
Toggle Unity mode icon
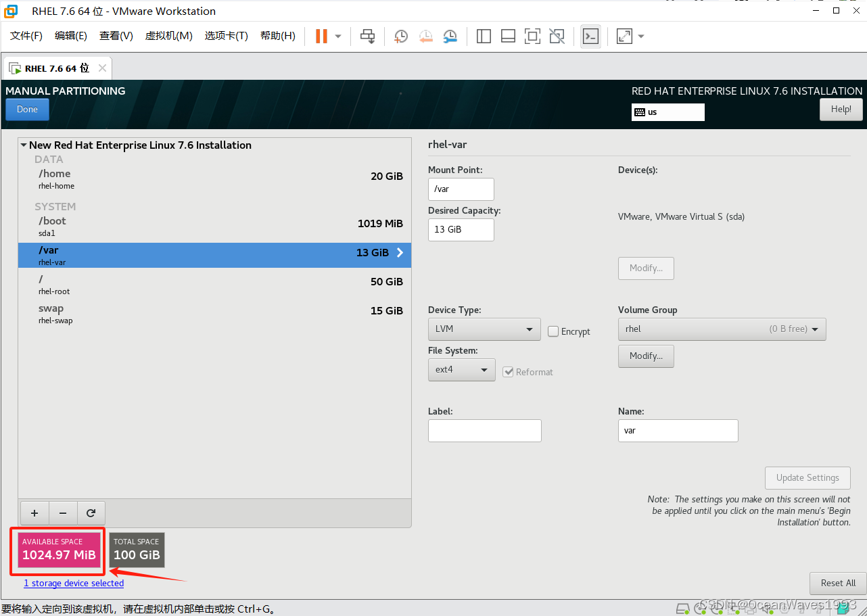[557, 36]
